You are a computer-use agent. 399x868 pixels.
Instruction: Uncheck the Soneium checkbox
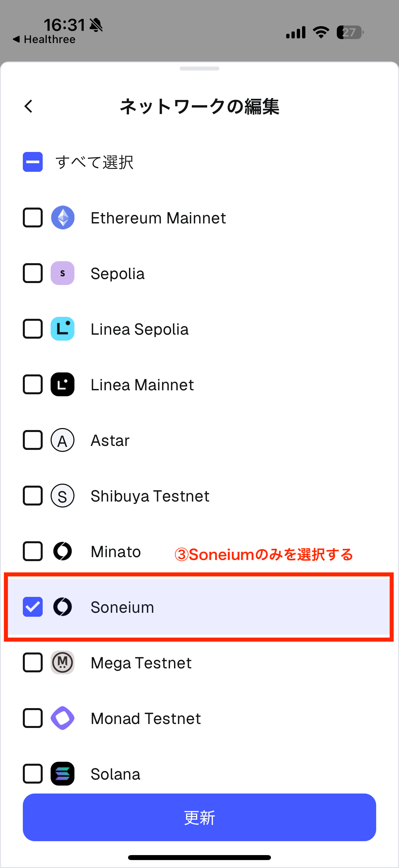point(33,607)
